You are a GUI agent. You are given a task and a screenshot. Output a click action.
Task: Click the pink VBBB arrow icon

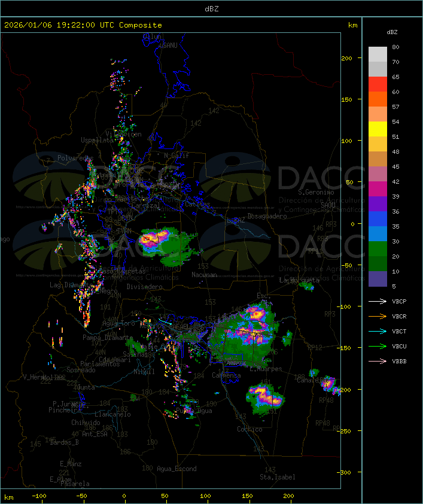(378, 361)
